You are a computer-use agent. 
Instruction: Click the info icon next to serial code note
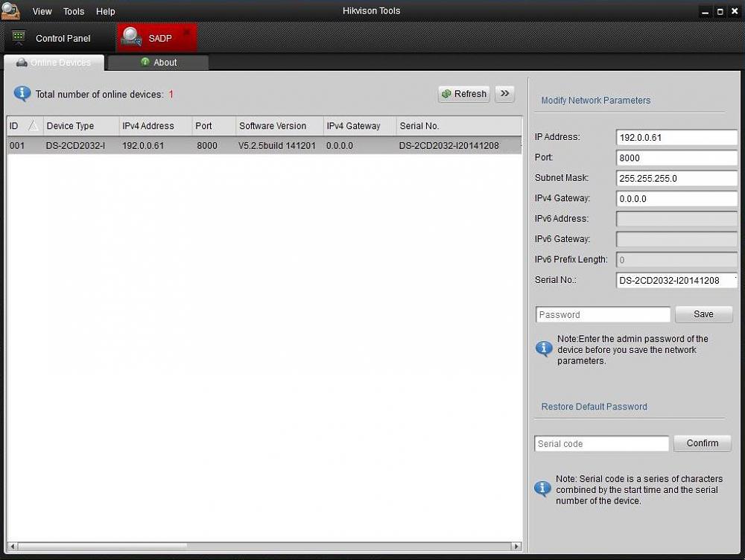point(543,489)
